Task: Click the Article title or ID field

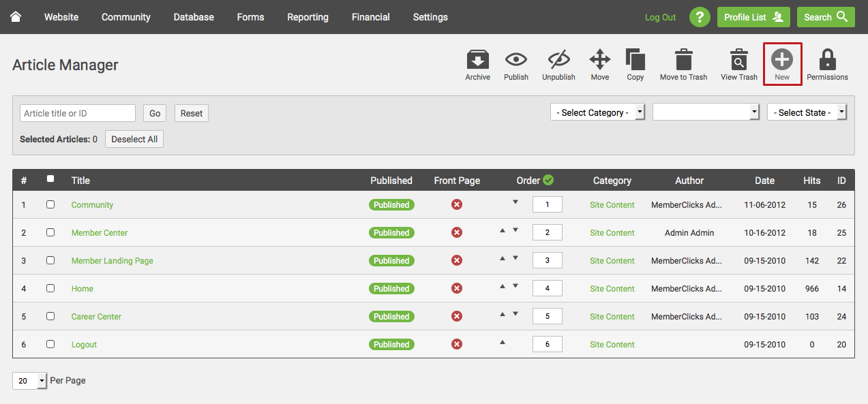Action: coord(78,113)
